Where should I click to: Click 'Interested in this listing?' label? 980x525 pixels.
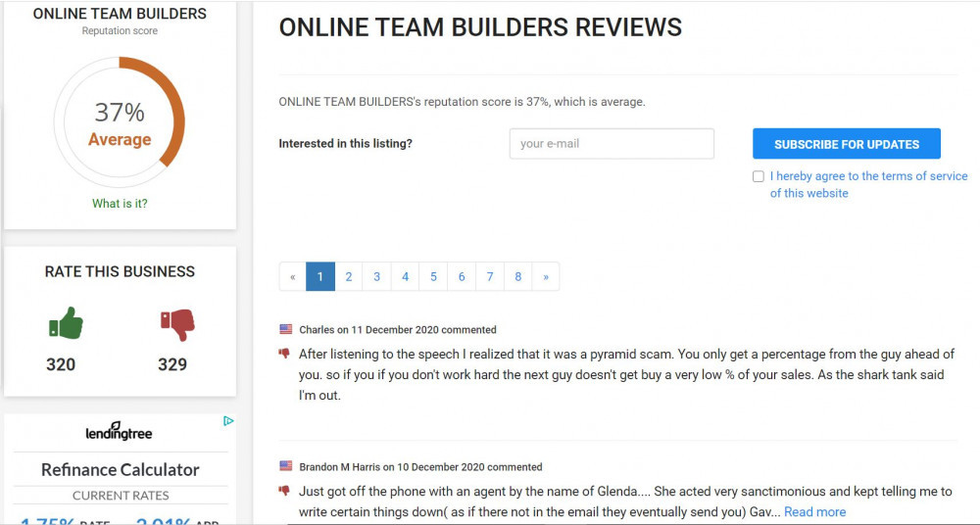click(346, 144)
